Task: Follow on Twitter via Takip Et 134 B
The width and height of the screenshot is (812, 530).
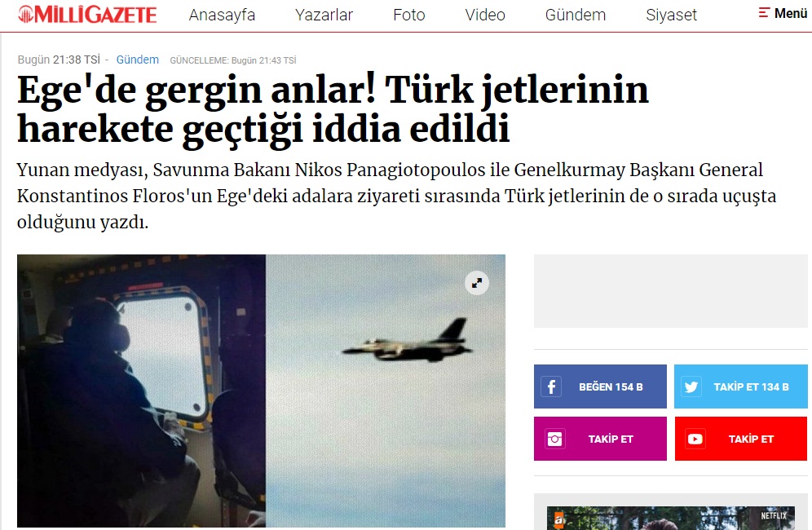Action: click(740, 386)
